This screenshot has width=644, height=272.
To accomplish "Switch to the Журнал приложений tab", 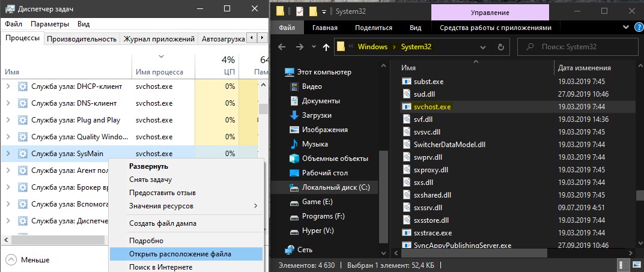I will [x=159, y=39].
